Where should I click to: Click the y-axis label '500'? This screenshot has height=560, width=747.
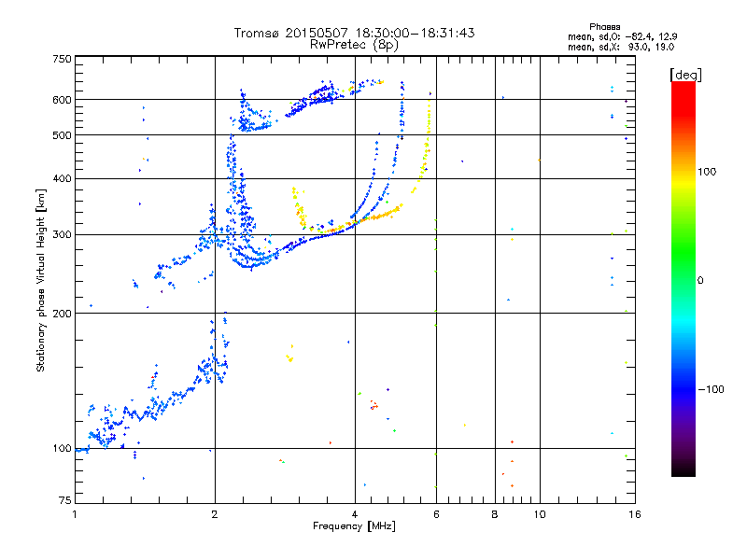coord(62,135)
